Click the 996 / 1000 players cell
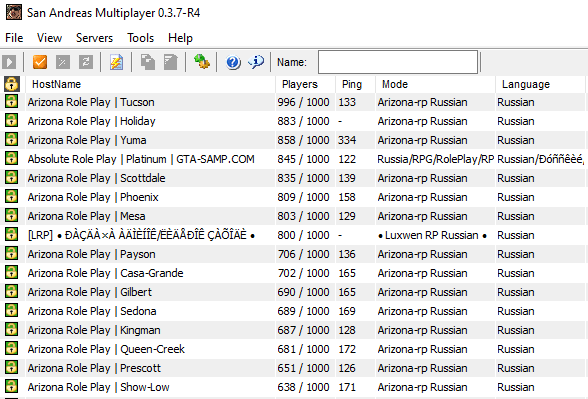The image size is (588, 399). (303, 102)
